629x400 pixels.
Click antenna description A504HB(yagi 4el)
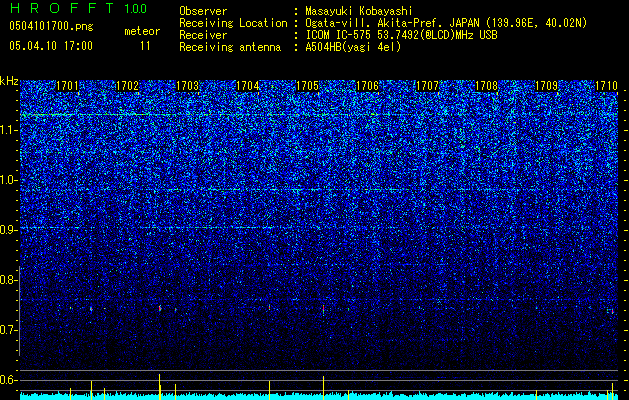(353, 47)
